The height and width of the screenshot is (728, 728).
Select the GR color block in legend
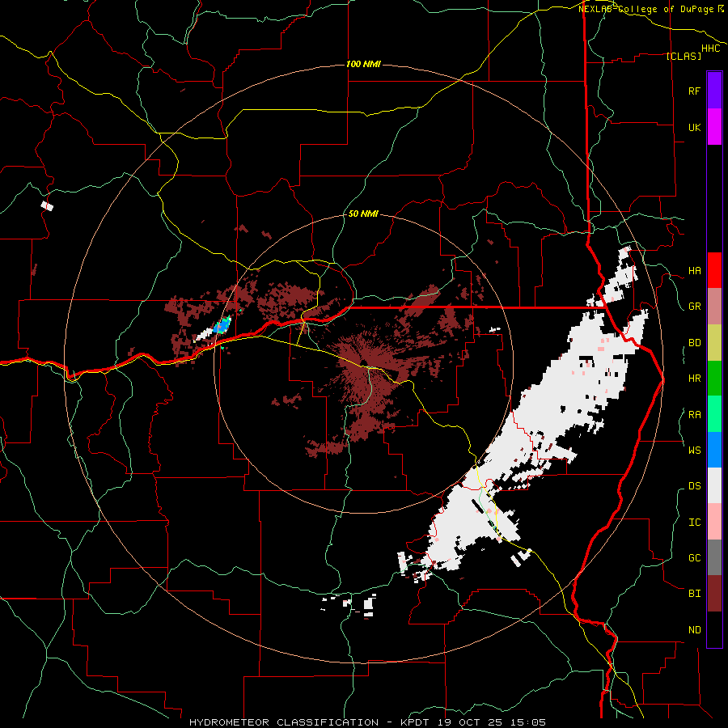pos(714,306)
